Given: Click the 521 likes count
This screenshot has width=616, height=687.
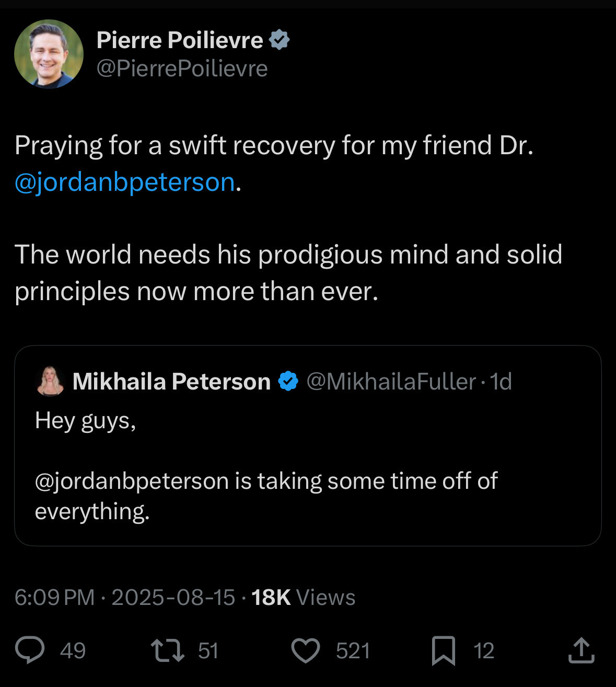Looking at the screenshot, I should (x=353, y=651).
